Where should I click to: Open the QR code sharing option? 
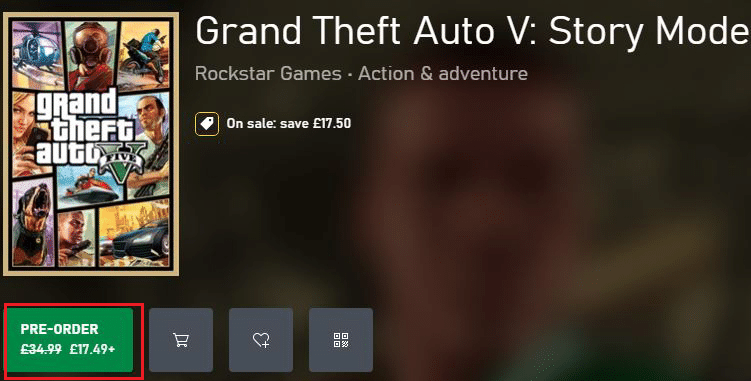[x=341, y=340]
